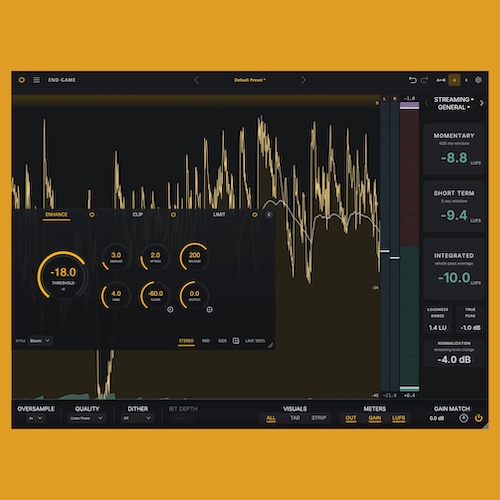Copy state A to B
Viewport: 500px width, 500px height.
click(x=441, y=80)
